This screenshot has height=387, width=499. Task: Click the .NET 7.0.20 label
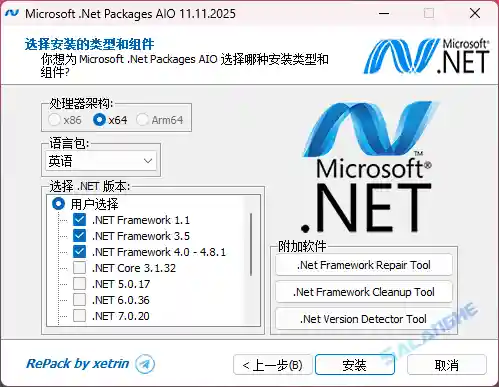pos(121,316)
